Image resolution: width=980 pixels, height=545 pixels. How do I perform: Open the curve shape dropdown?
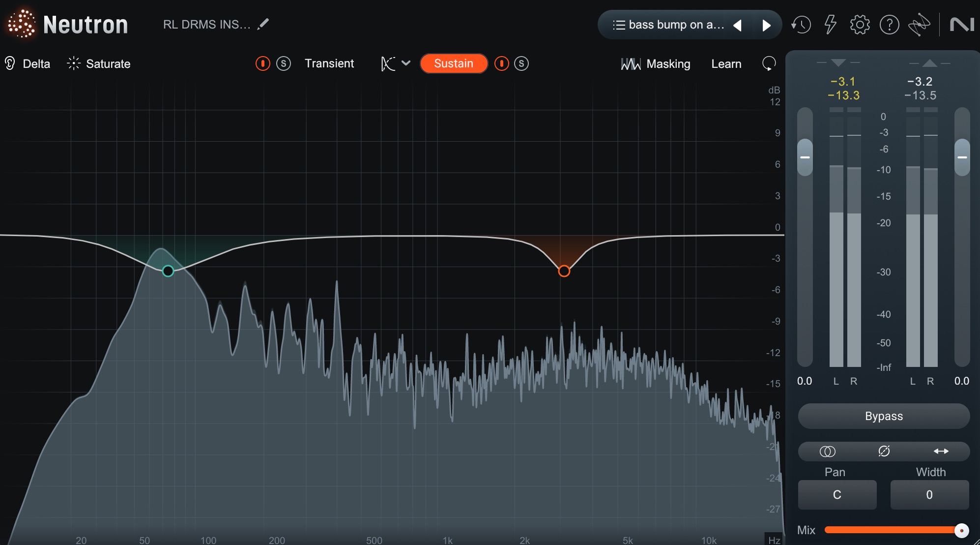click(396, 63)
